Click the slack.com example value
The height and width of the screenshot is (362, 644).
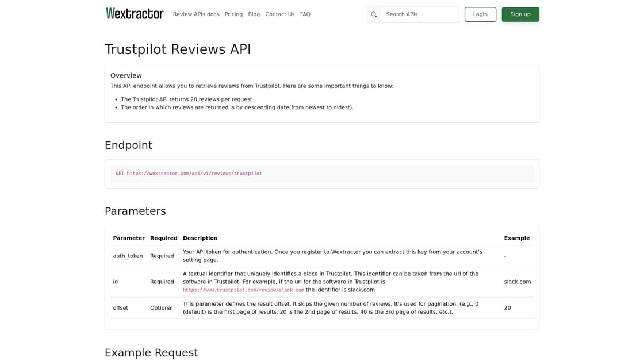517,282
